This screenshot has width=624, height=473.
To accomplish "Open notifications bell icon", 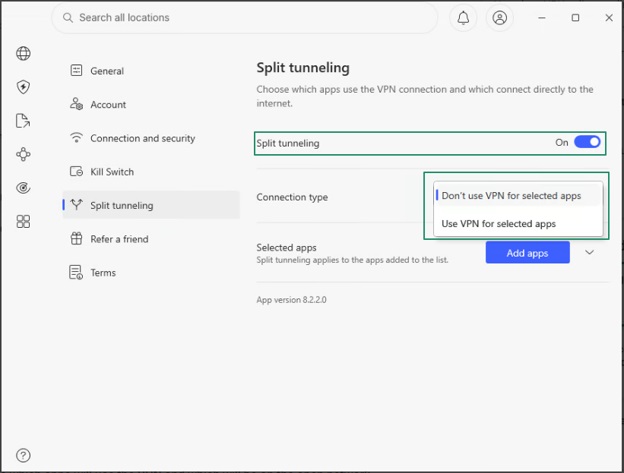I will click(463, 18).
